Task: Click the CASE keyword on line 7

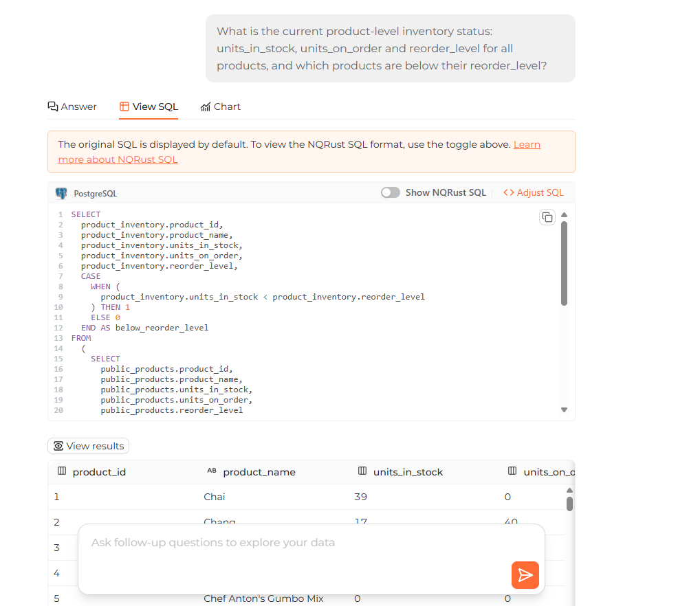Action: (91, 276)
